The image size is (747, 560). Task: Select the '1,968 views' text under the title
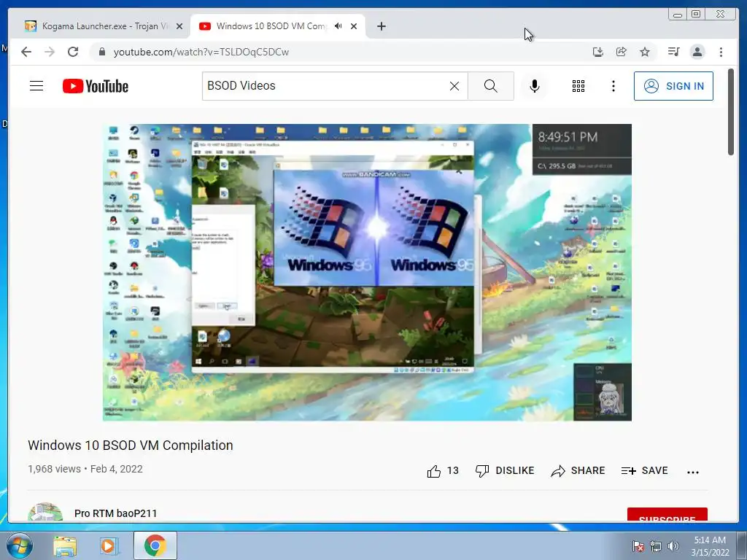click(x=54, y=469)
